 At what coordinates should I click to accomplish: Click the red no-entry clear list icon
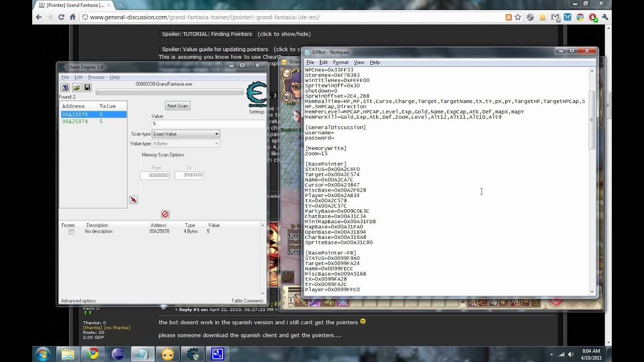tap(165, 214)
